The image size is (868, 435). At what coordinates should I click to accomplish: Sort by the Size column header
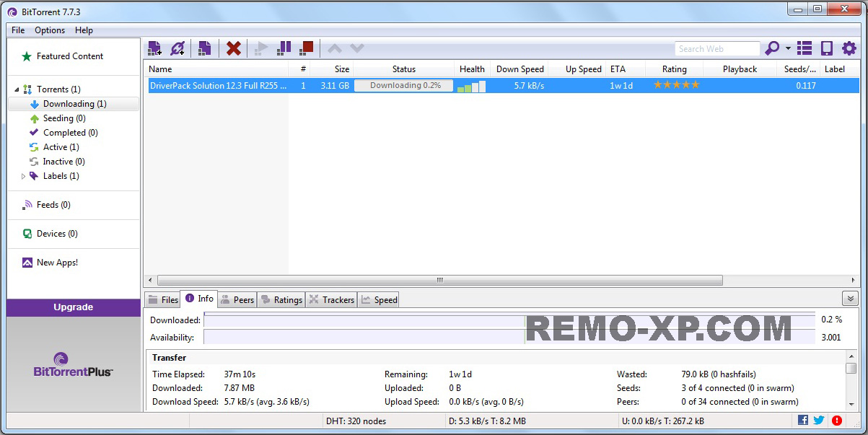click(332, 69)
